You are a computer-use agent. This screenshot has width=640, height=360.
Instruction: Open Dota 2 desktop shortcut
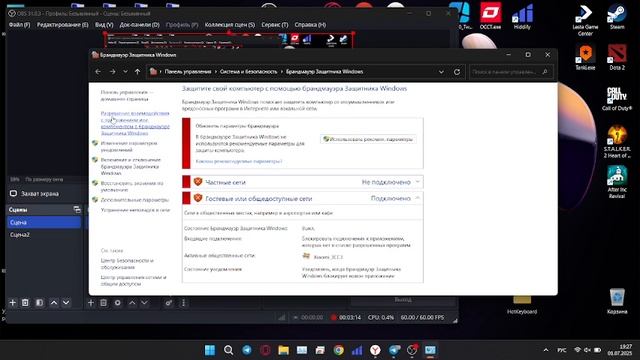pyautogui.click(x=617, y=57)
